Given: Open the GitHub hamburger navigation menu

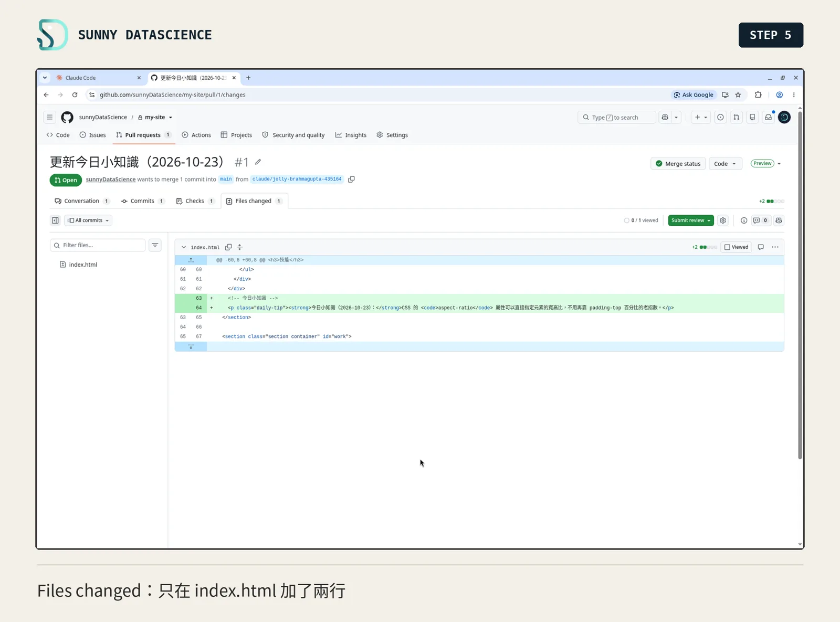Looking at the screenshot, I should tap(49, 117).
